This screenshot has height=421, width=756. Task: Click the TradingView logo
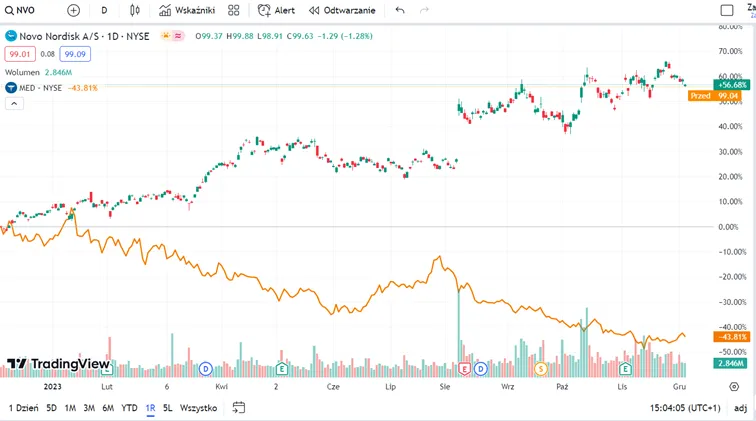(58, 364)
